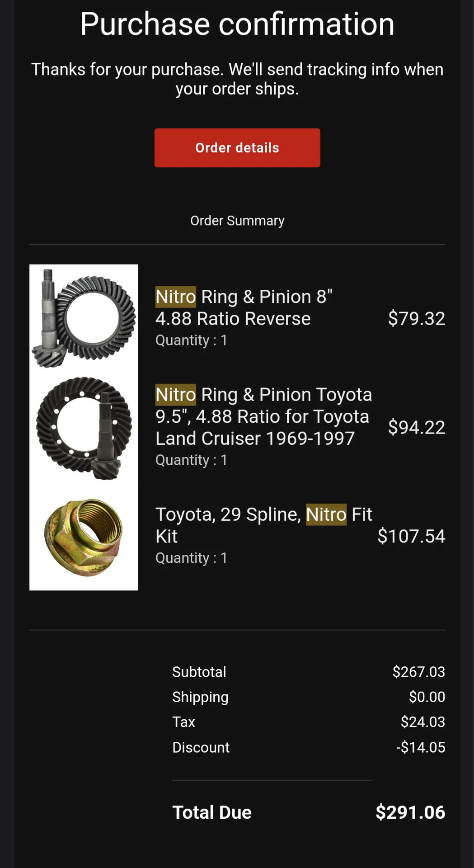
Task: Open the Toyota 29 Spline Fit Kit title
Action: 263,525
